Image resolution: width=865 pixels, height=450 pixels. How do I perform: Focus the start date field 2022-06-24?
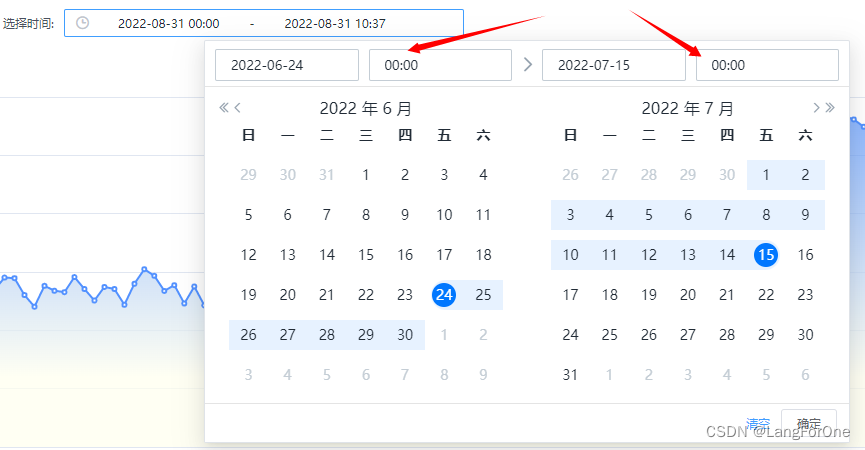(x=287, y=65)
